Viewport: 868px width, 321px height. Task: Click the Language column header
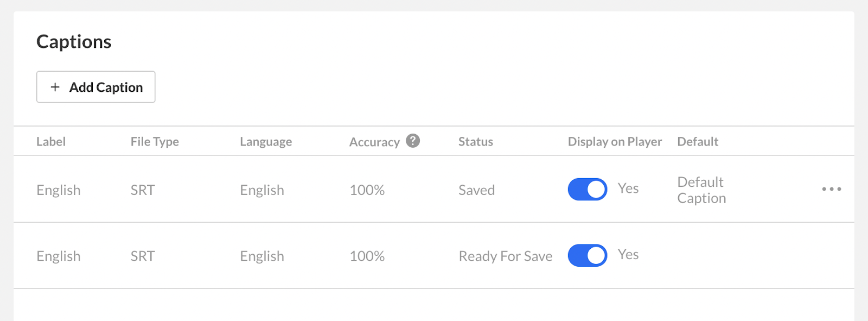[x=266, y=142]
